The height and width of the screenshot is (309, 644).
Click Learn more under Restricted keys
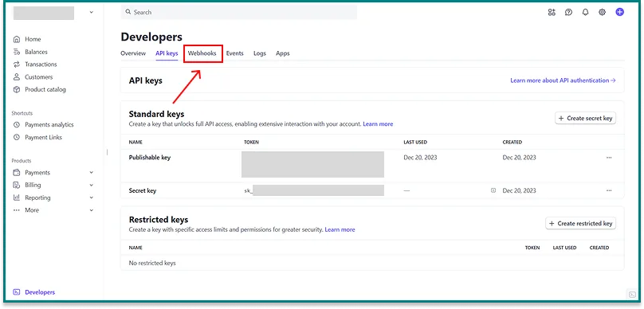340,230
